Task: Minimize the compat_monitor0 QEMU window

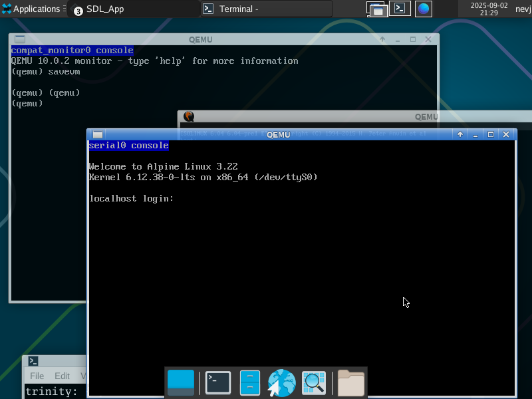Action: [x=398, y=39]
